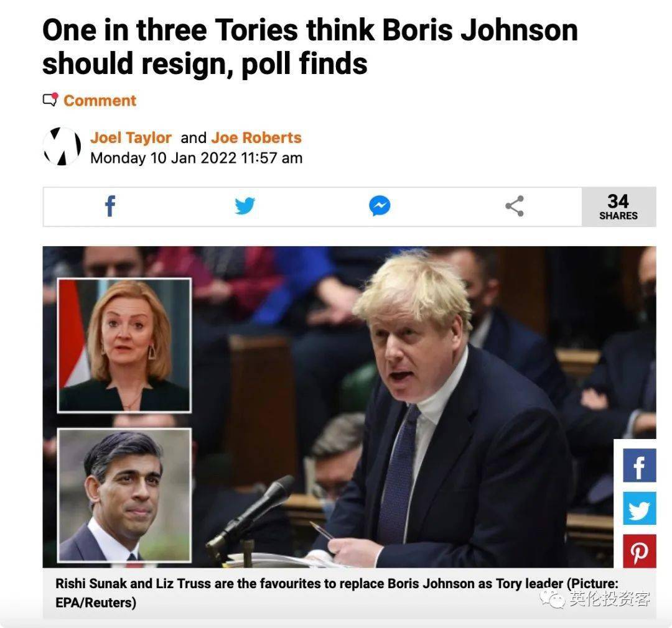Click the article headline text
672x628 pixels.
pyautogui.click(x=310, y=47)
